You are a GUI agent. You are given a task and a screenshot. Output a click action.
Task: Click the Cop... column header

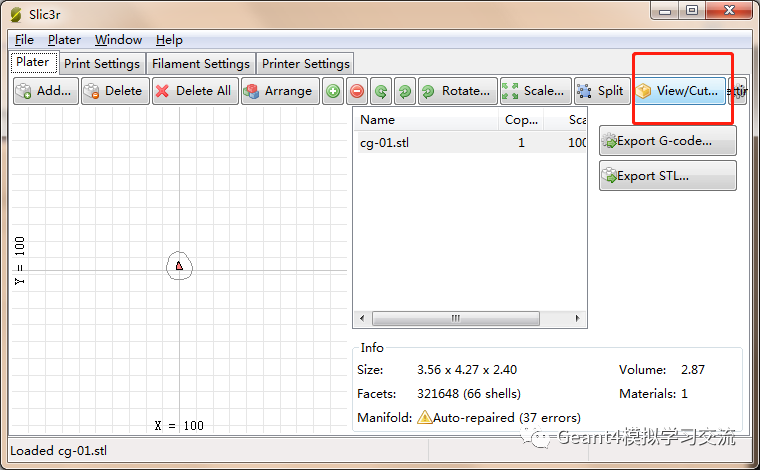coord(521,120)
